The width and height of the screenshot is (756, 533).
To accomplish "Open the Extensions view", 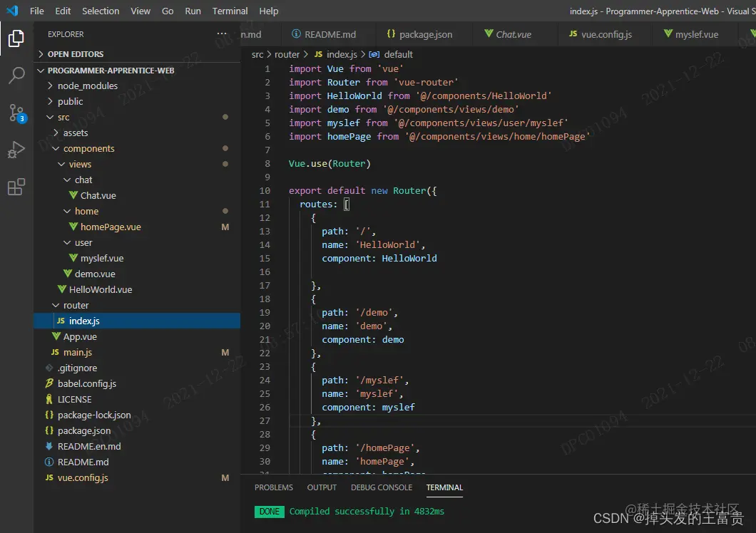I will [16, 187].
